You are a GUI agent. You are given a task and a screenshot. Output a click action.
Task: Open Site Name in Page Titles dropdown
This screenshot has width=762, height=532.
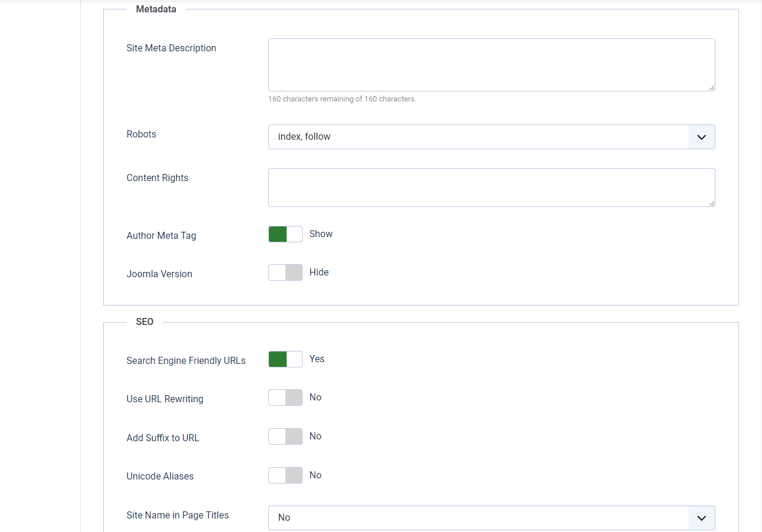491,518
